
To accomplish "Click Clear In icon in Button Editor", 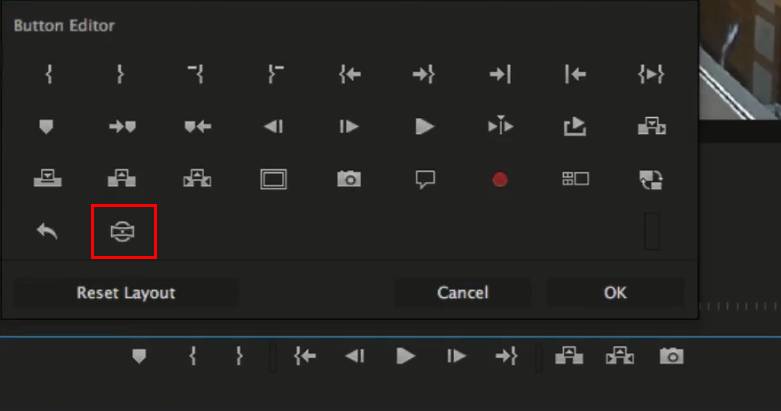I will [x=196, y=74].
